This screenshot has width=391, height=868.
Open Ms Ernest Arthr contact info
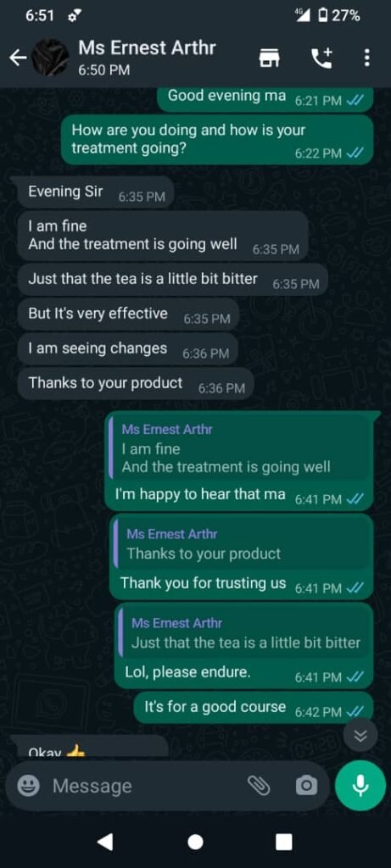[x=147, y=57]
